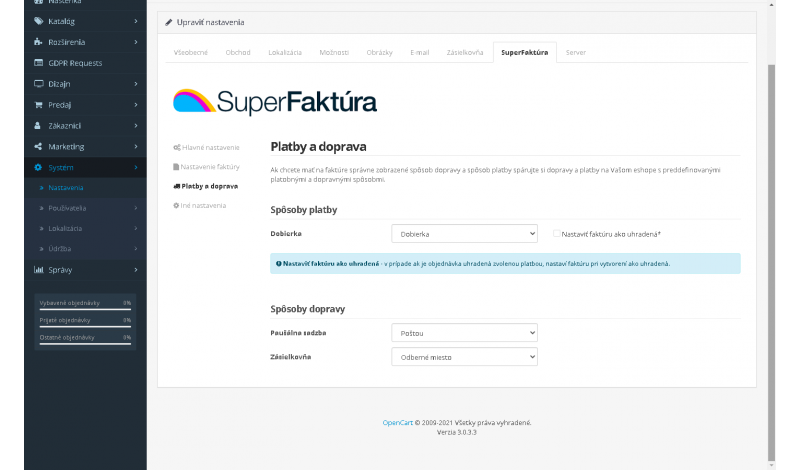Screen dimensions: 800x470
Task: Click the Systém gear icon
Action: [38, 167]
